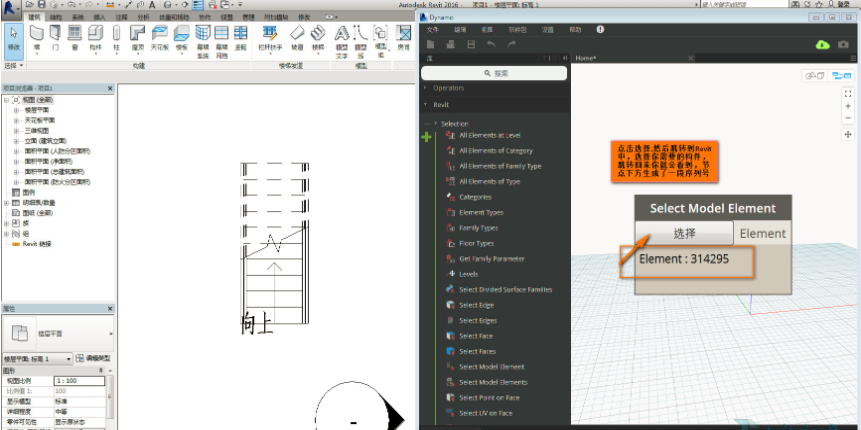Click Select Model Element in library list
The width and height of the screenshot is (861, 430).
coord(491,367)
